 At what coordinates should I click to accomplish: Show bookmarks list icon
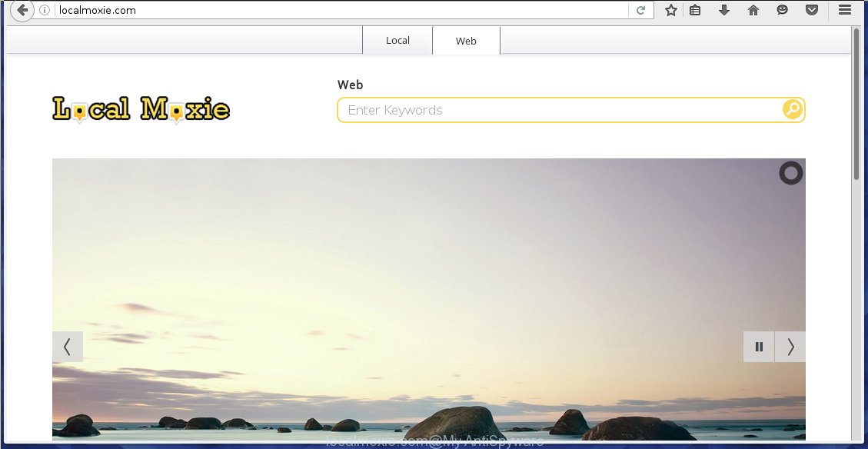pyautogui.click(x=695, y=10)
